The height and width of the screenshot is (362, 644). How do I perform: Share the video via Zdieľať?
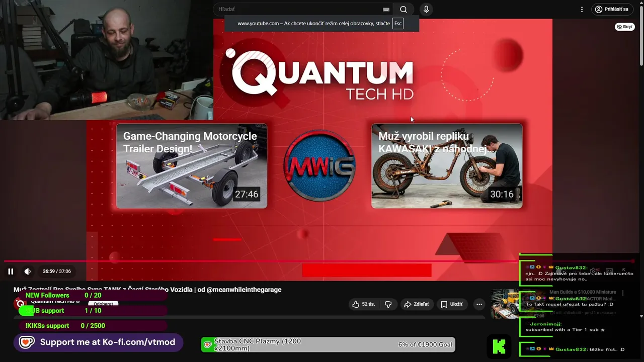pyautogui.click(x=417, y=304)
